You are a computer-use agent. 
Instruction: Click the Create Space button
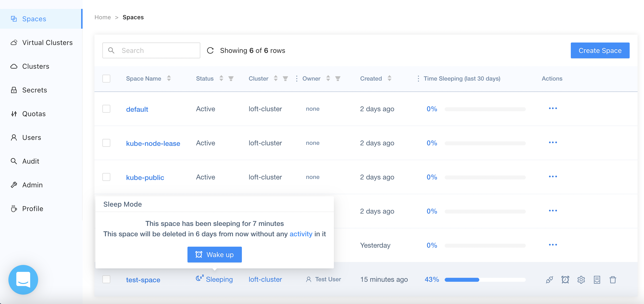pos(600,50)
